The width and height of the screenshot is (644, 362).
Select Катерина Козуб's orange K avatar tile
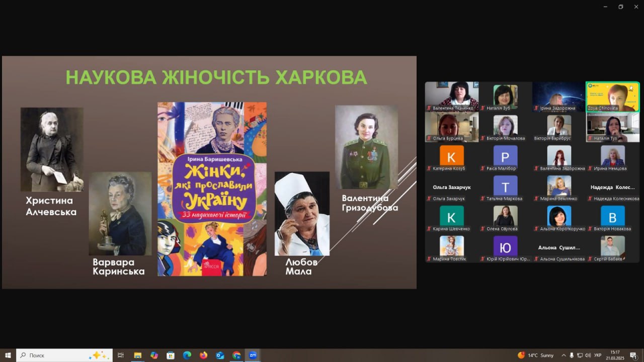(452, 157)
